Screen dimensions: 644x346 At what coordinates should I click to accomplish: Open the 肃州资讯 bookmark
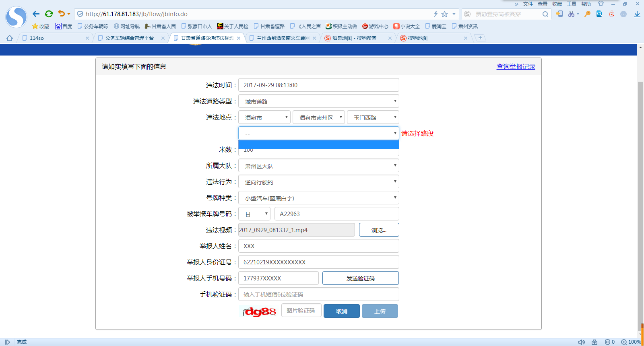(x=465, y=26)
